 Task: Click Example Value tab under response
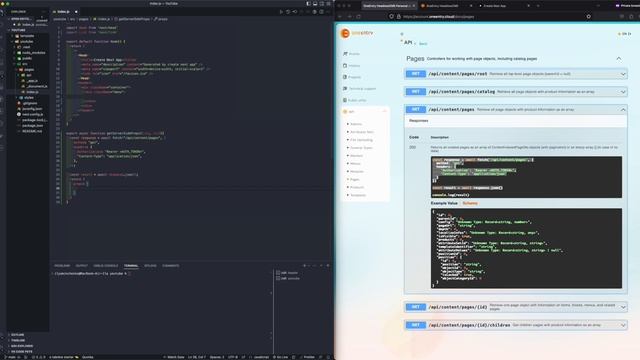[x=444, y=203]
